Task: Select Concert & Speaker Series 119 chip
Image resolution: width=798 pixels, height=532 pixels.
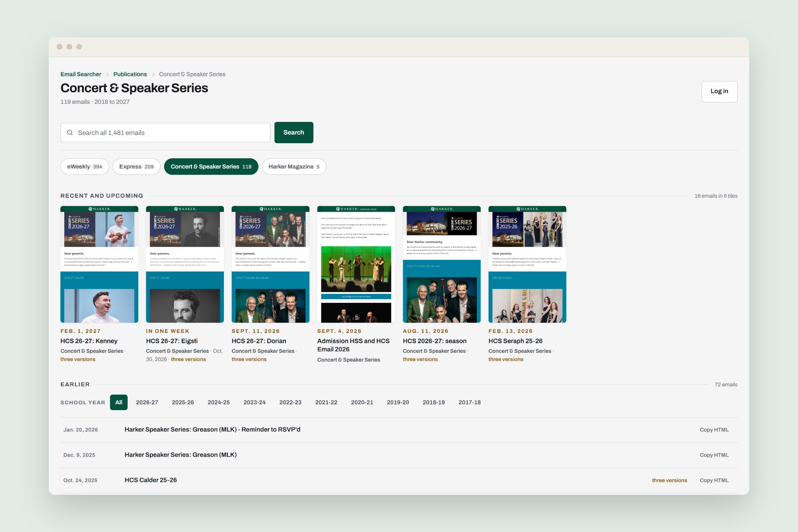Action: [211, 167]
